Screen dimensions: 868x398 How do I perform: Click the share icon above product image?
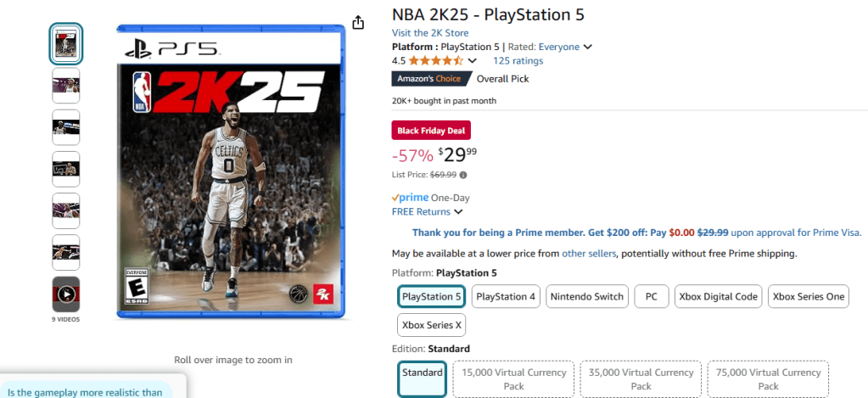(358, 22)
